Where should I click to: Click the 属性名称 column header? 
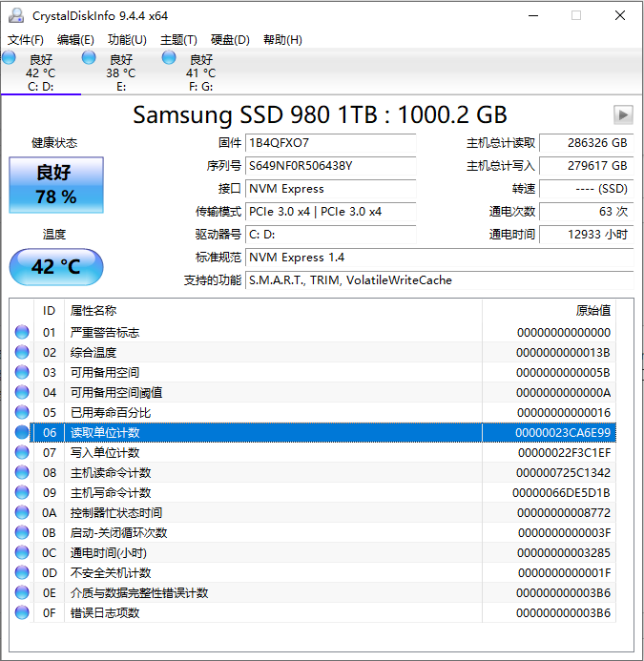pos(273,311)
